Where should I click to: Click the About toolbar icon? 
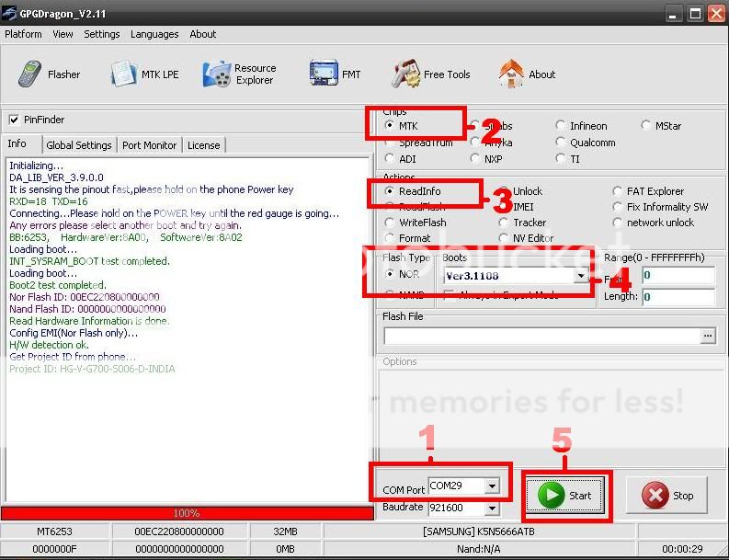(x=527, y=74)
